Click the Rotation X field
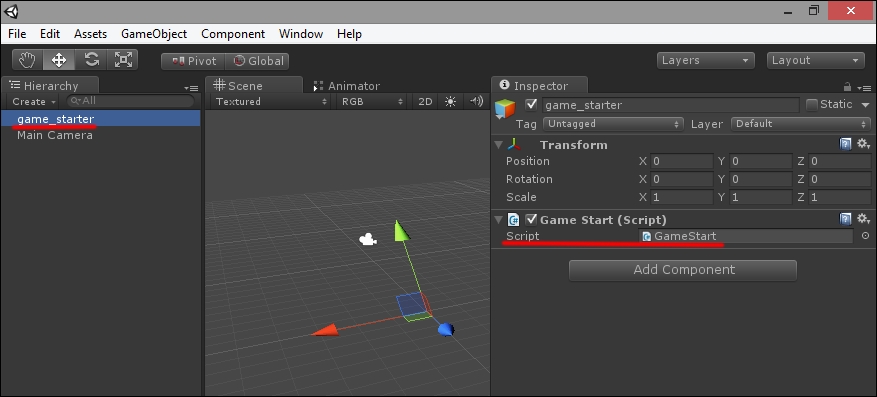The image size is (877, 397). 681,179
